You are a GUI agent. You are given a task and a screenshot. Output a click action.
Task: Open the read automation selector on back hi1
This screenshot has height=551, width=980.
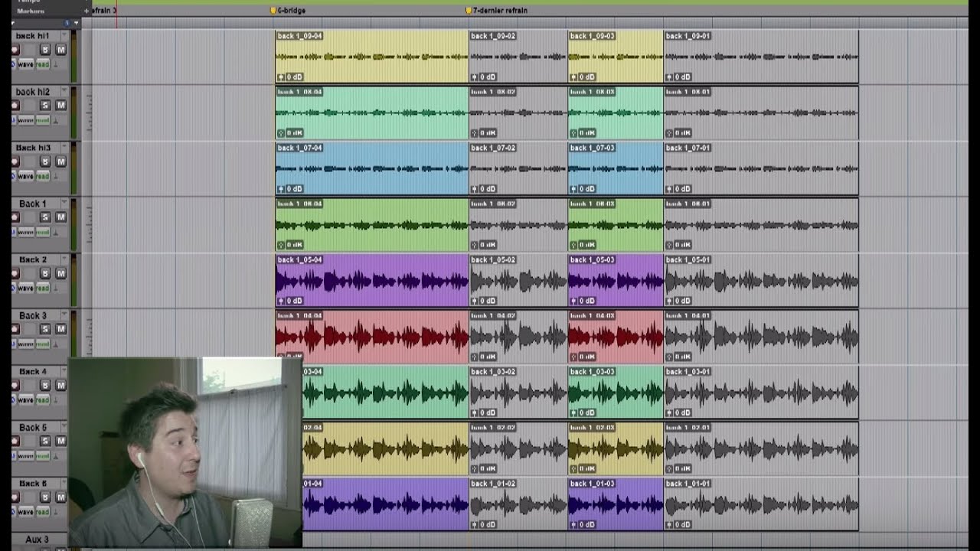point(42,64)
